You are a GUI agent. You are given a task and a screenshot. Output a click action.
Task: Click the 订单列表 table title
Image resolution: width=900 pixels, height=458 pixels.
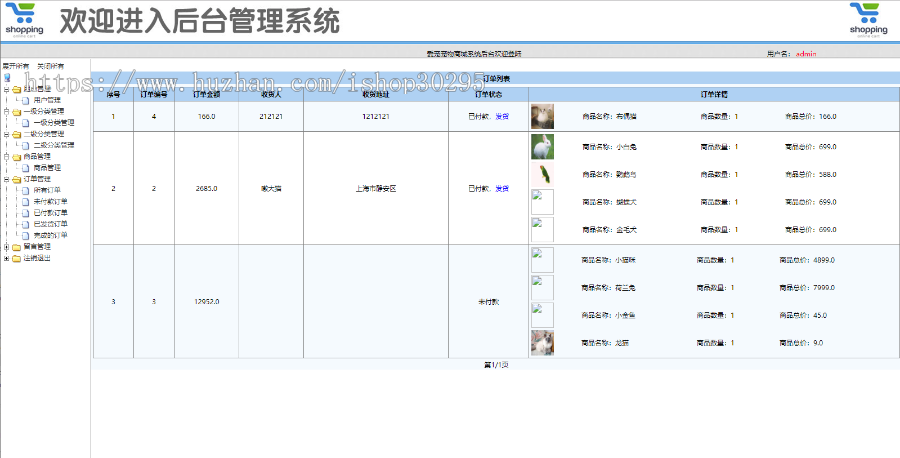click(496, 78)
